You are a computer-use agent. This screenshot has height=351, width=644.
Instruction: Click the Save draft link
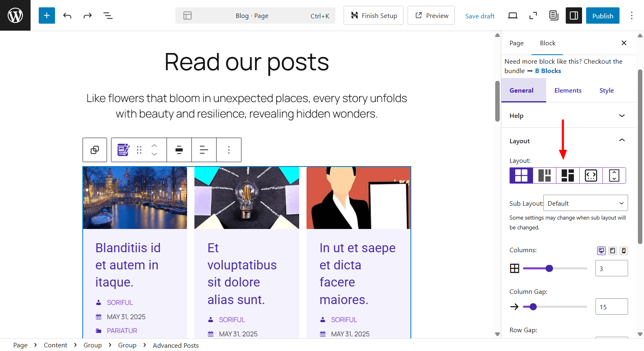click(x=480, y=16)
